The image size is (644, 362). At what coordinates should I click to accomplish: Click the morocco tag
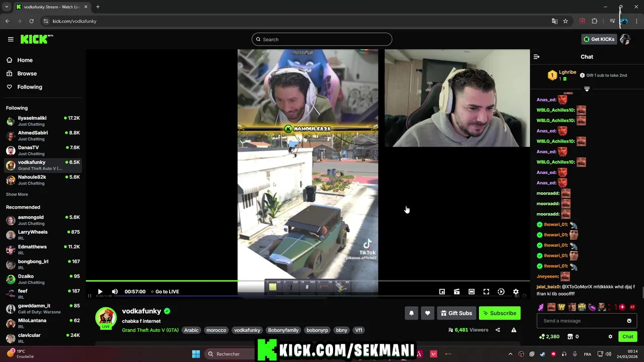216,330
